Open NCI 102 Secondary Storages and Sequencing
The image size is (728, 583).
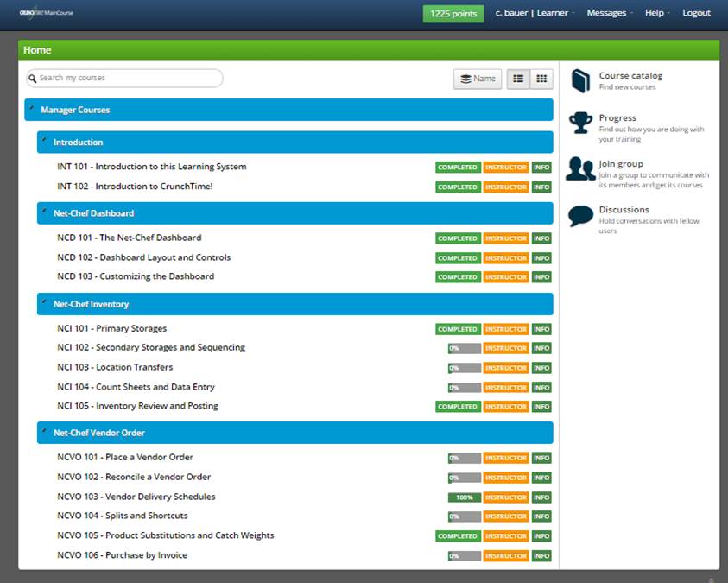pos(151,348)
